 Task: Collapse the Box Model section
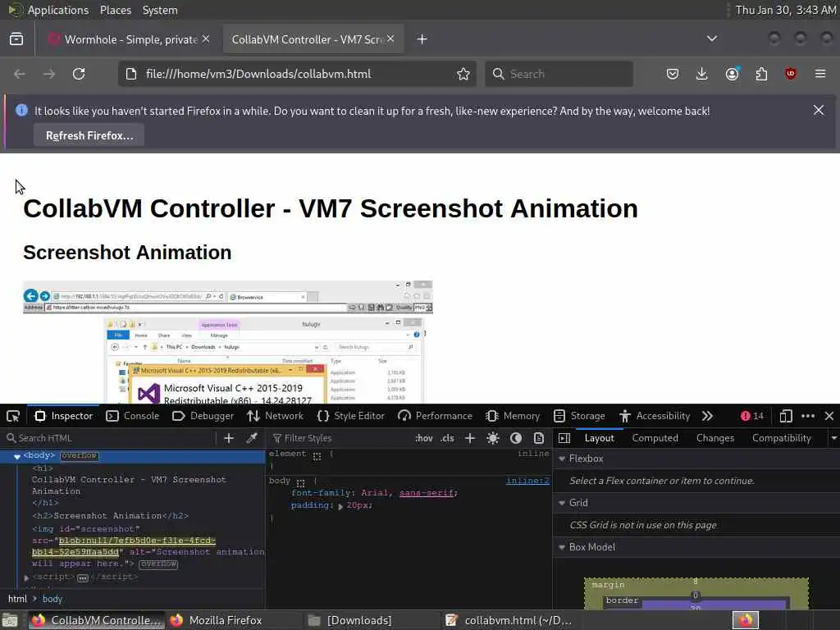562,547
